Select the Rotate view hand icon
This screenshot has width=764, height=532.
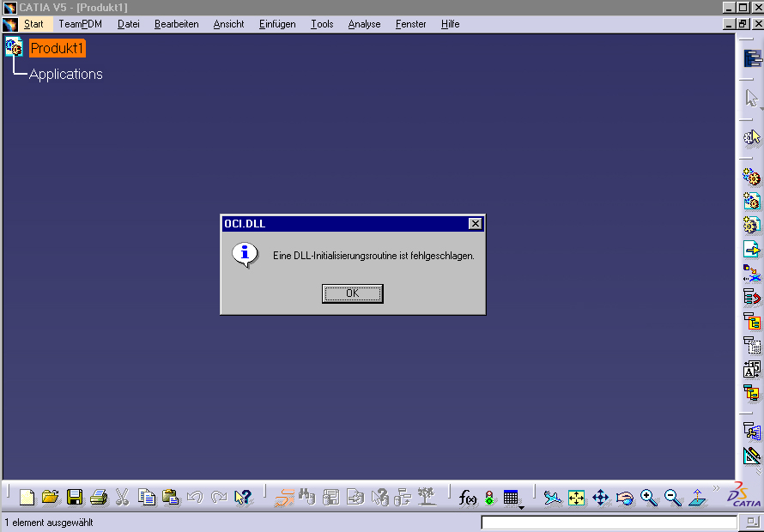(x=625, y=498)
